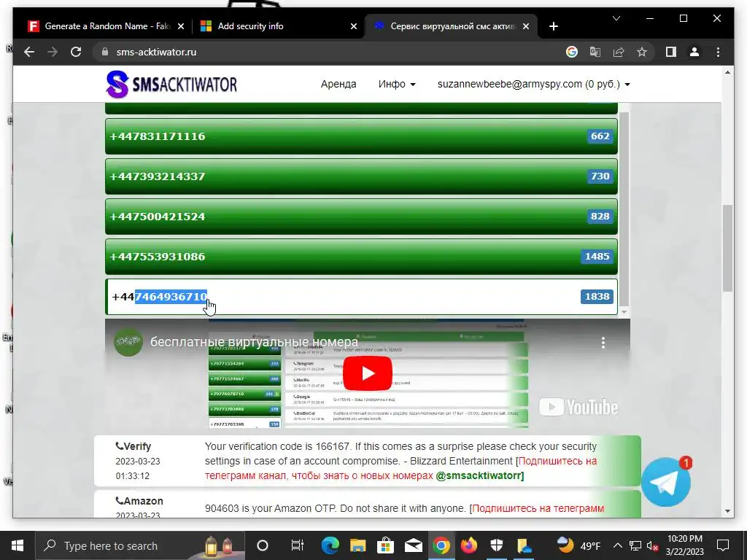
Task: Open the Chrome profile avatar icon
Action: point(694,52)
